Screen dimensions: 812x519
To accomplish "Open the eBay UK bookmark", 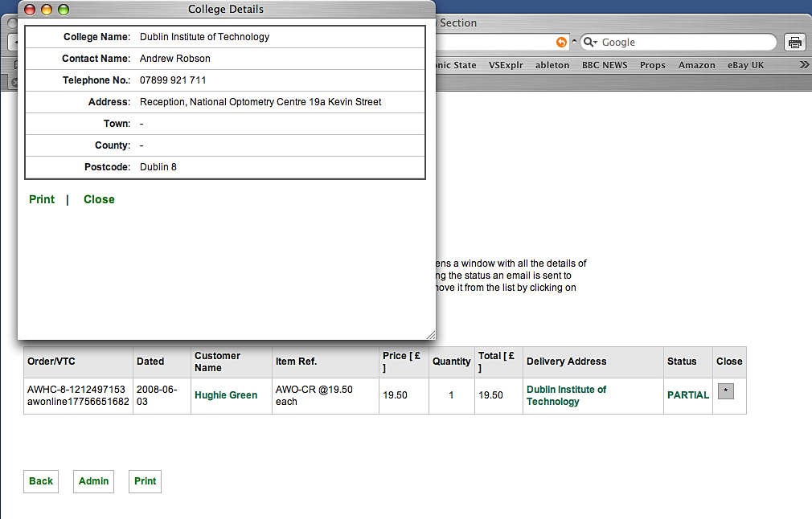I will (745, 65).
